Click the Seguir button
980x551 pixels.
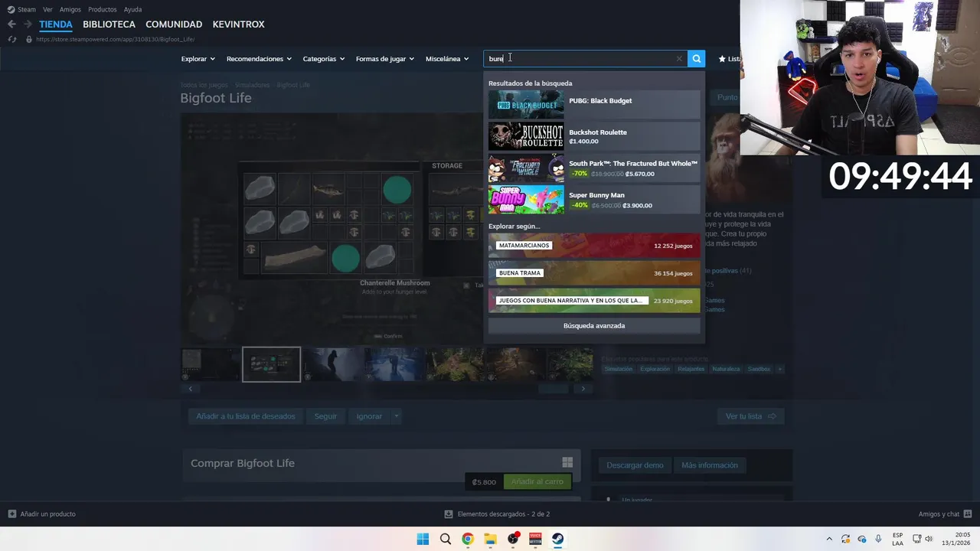coord(325,416)
